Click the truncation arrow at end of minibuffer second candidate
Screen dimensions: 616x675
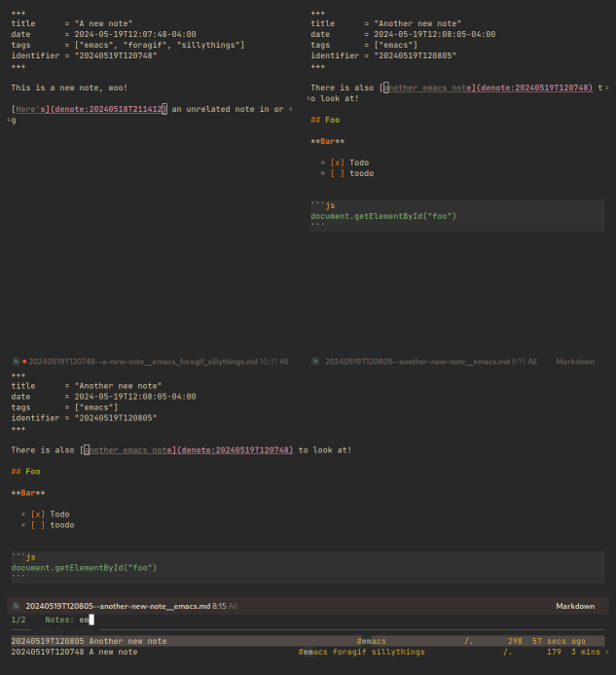pos(607,652)
